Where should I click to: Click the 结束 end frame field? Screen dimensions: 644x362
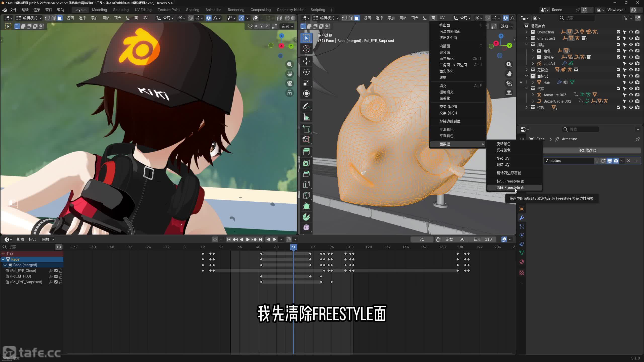pos(483,240)
